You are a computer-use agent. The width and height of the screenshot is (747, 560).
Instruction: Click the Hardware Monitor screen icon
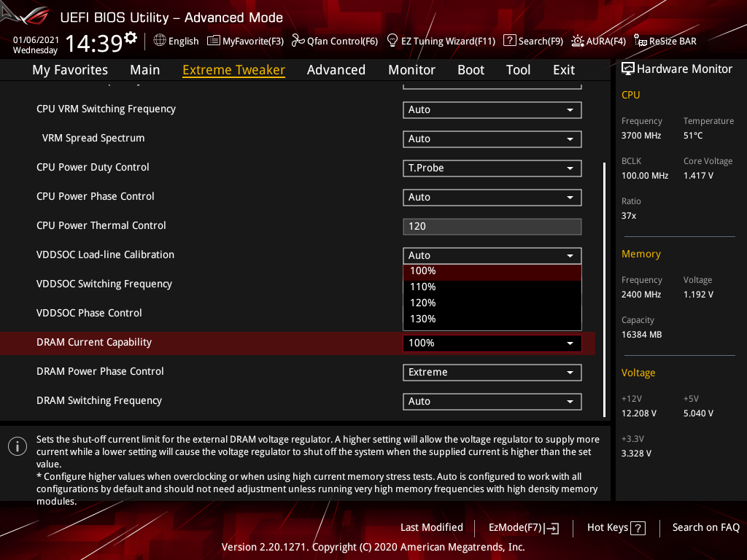click(628, 69)
